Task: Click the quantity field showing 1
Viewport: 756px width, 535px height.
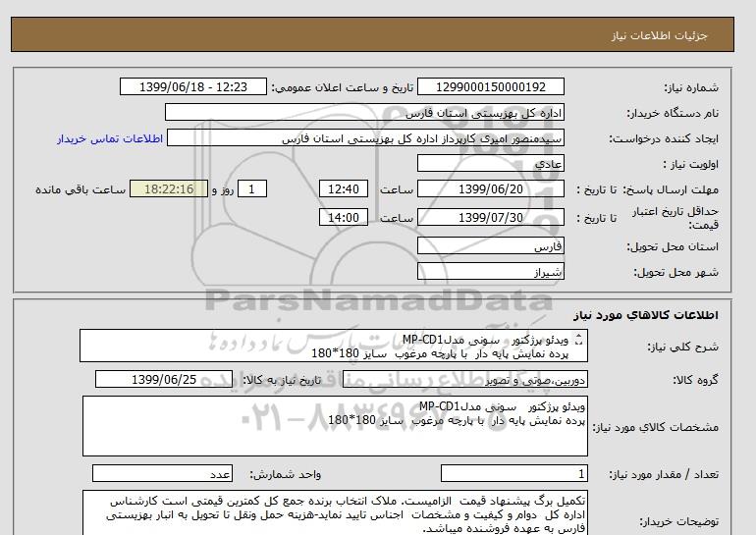Action: 513,474
